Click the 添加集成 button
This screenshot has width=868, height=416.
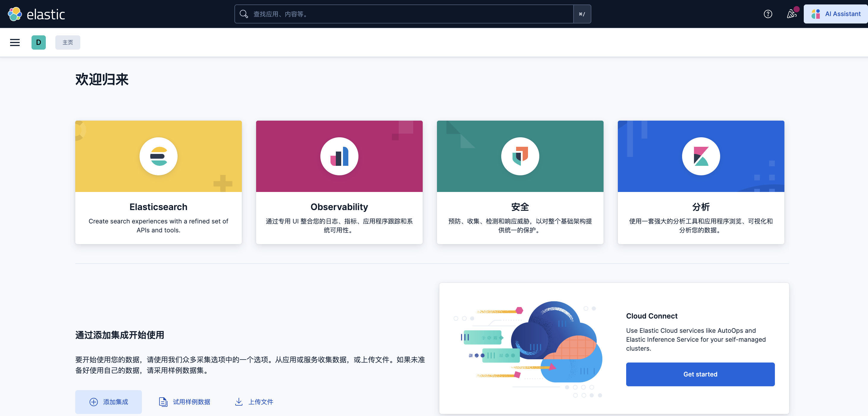(109, 402)
